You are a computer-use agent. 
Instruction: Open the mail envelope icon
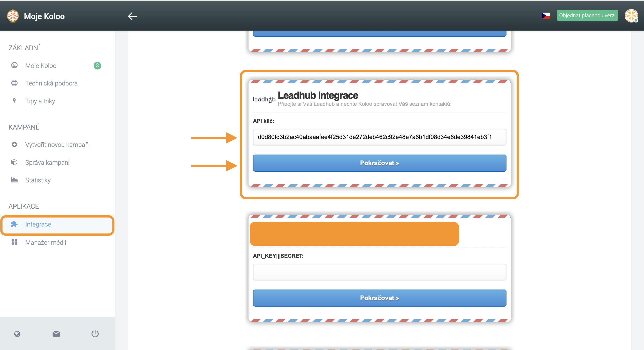56,334
